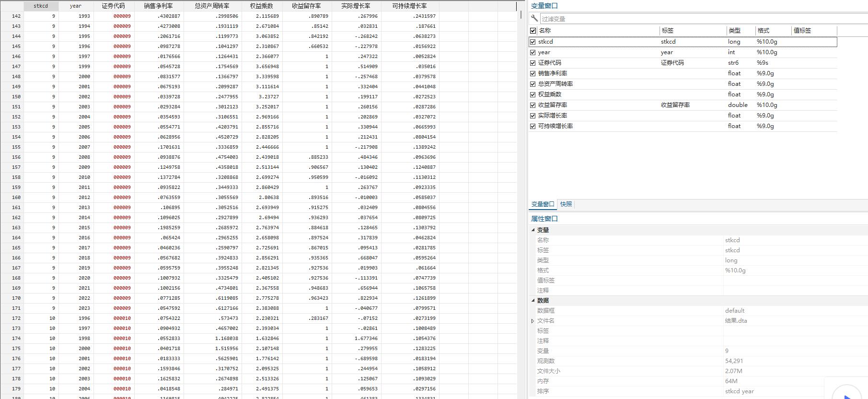Image resolution: width=868 pixels, height=399 pixels.
Task: Select the 收益留存率 column header in the data grid
Action: click(307, 6)
